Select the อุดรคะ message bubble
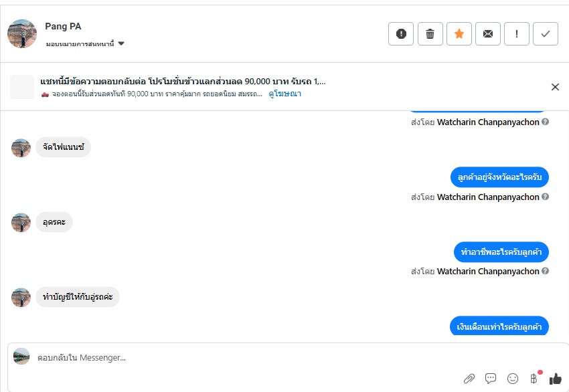 click(x=54, y=222)
